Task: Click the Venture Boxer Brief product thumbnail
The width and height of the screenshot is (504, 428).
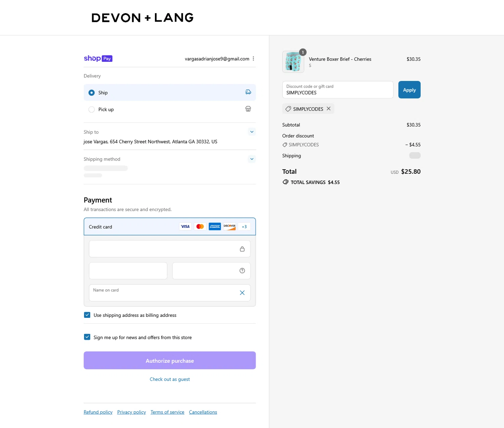Action: 293,62
